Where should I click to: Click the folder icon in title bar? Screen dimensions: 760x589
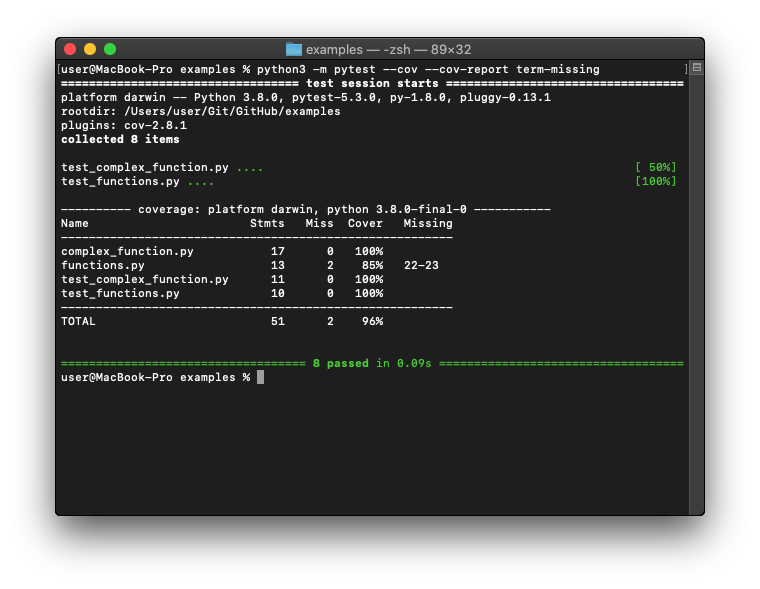pos(293,49)
